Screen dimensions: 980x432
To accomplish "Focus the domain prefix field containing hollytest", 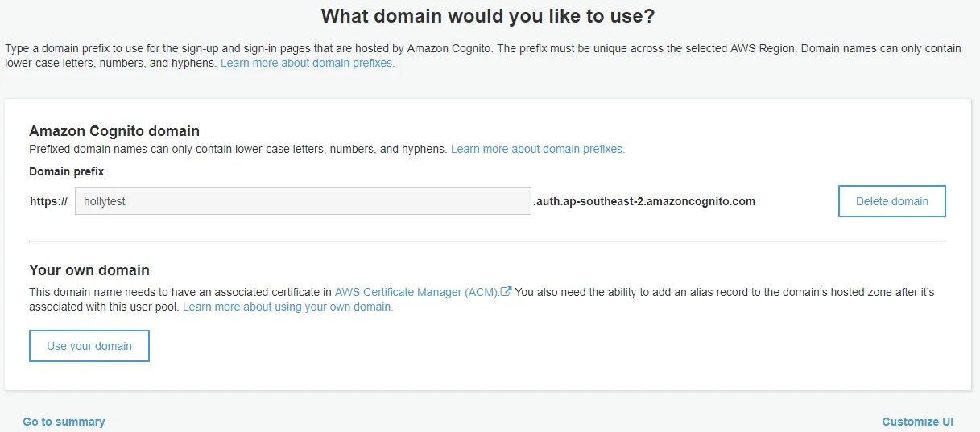I will pos(303,201).
